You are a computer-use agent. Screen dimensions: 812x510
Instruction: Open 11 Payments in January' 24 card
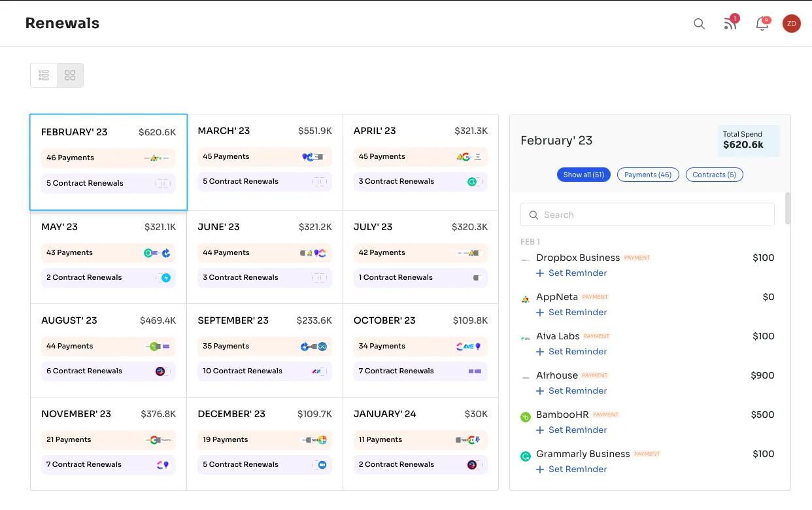click(x=420, y=439)
